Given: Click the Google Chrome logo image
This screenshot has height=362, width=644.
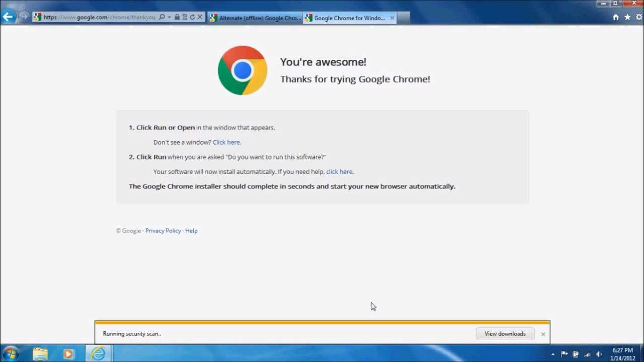Looking at the screenshot, I should (x=243, y=70).
